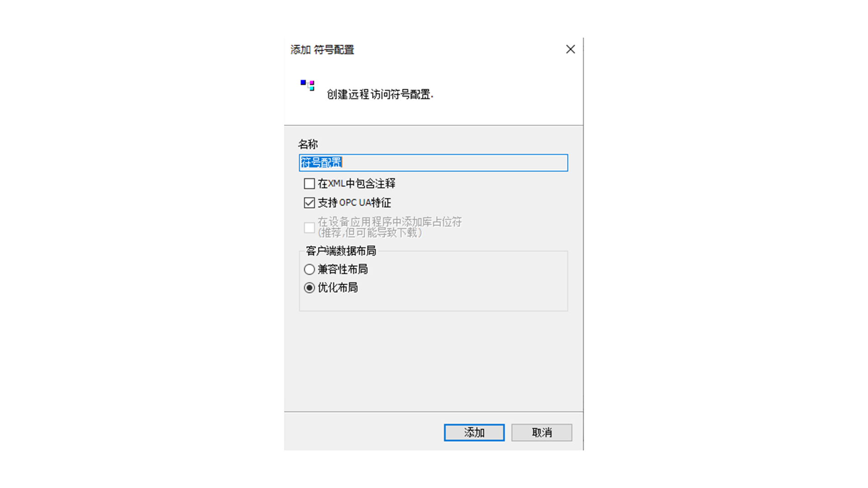The height and width of the screenshot is (488, 868).
Task: Click the 取消 button
Action: coord(542,432)
